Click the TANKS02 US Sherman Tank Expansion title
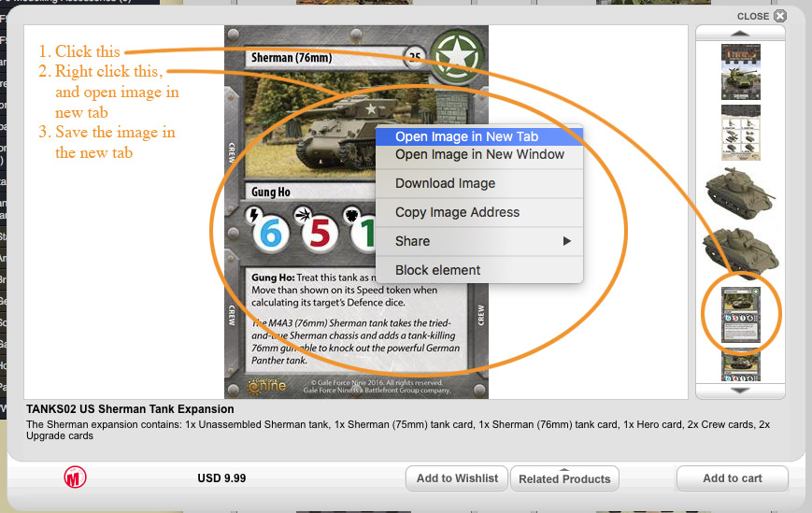Screen dimensions: 812x513 [x=130, y=409]
